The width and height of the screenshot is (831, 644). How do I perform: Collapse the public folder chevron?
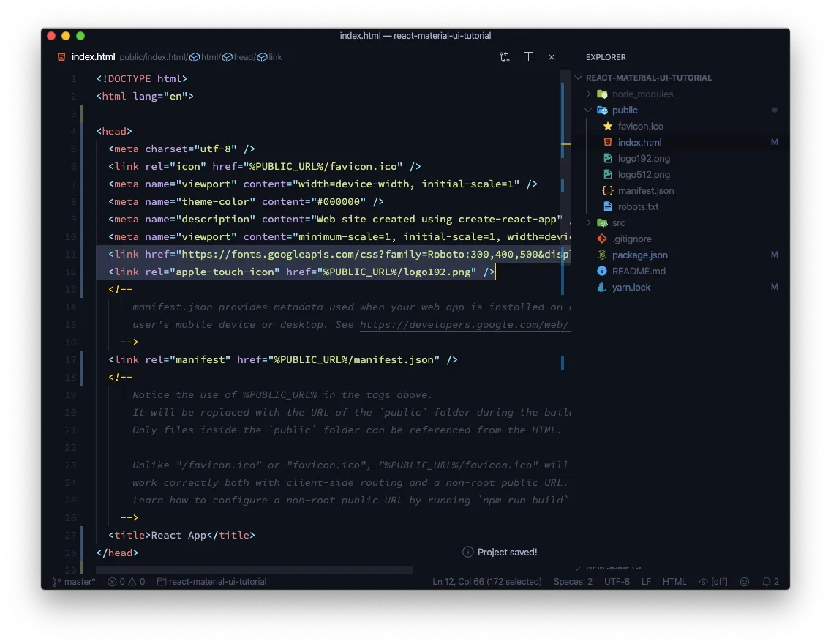(x=588, y=110)
